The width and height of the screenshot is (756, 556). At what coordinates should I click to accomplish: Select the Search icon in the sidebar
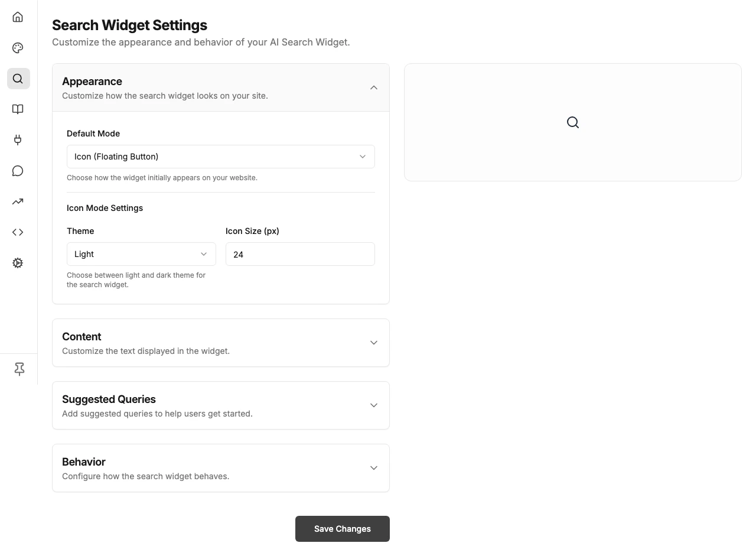(18, 78)
